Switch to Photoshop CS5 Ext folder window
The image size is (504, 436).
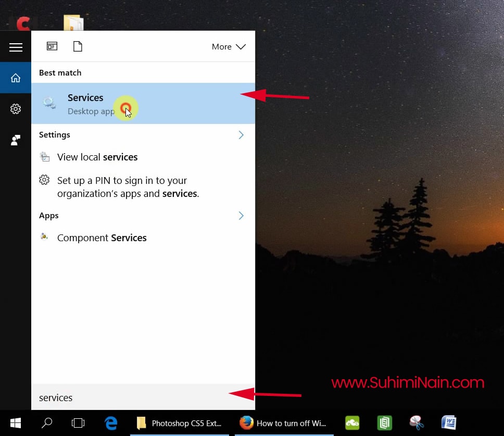click(x=180, y=423)
